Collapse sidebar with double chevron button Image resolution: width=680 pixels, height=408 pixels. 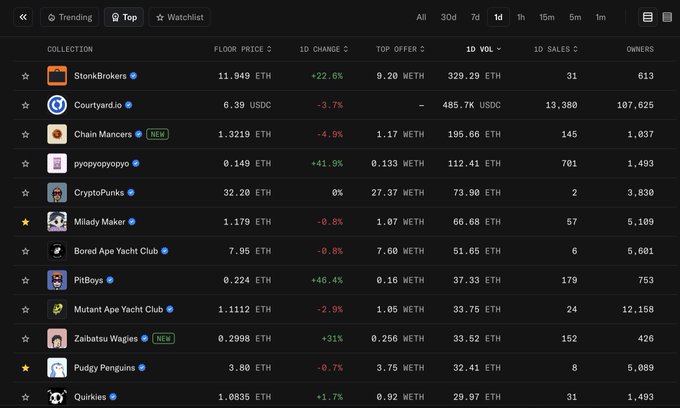point(23,17)
